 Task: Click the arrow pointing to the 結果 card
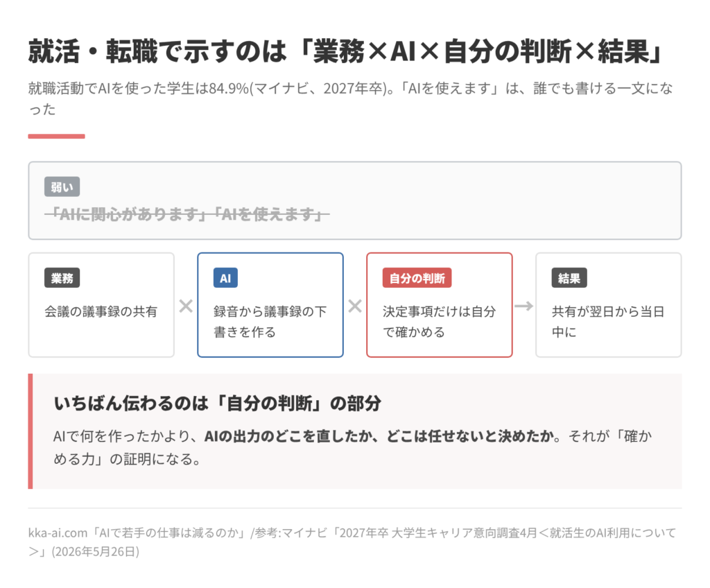(524, 306)
